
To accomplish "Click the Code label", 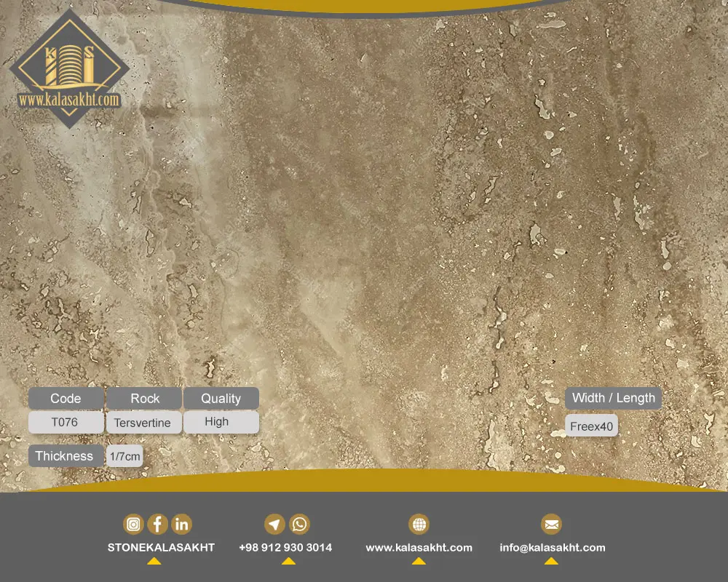I will click(x=66, y=399).
